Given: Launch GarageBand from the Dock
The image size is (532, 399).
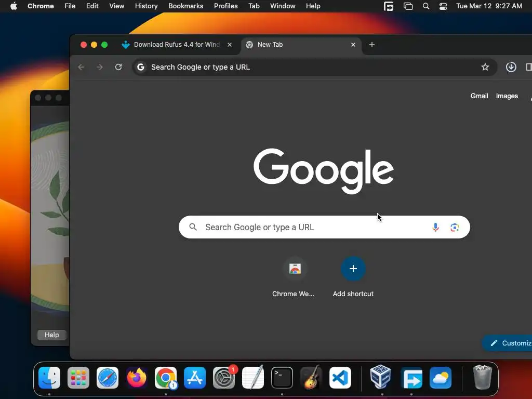Looking at the screenshot, I should point(311,377).
